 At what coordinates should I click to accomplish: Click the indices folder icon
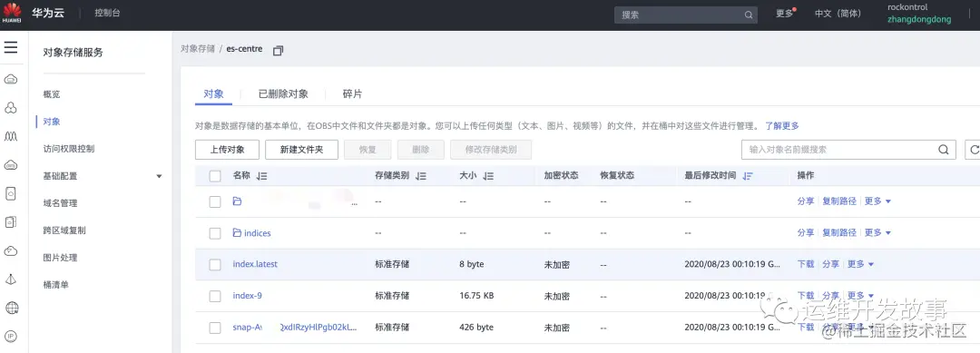pos(237,232)
